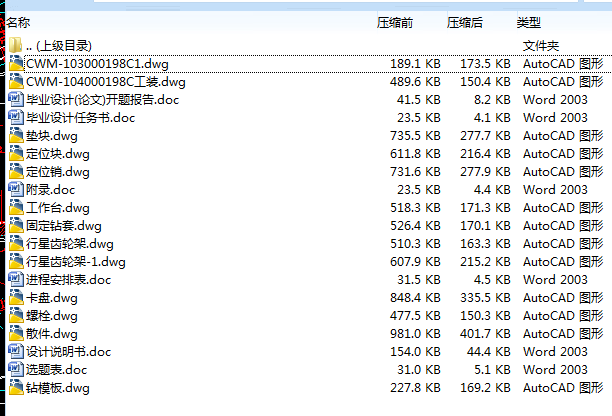Click the 981.0 KB size of 散件.dwg
This screenshot has height=416, width=612.
pos(415,334)
